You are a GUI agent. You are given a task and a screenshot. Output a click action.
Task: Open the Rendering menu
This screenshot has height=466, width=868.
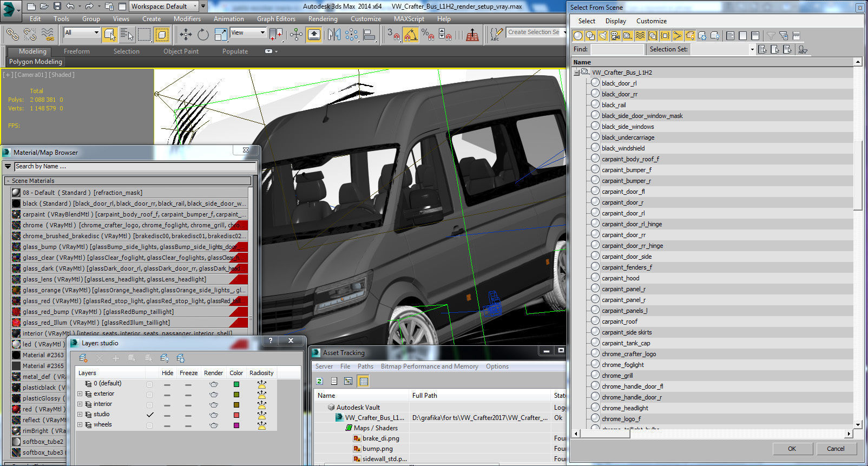point(323,19)
